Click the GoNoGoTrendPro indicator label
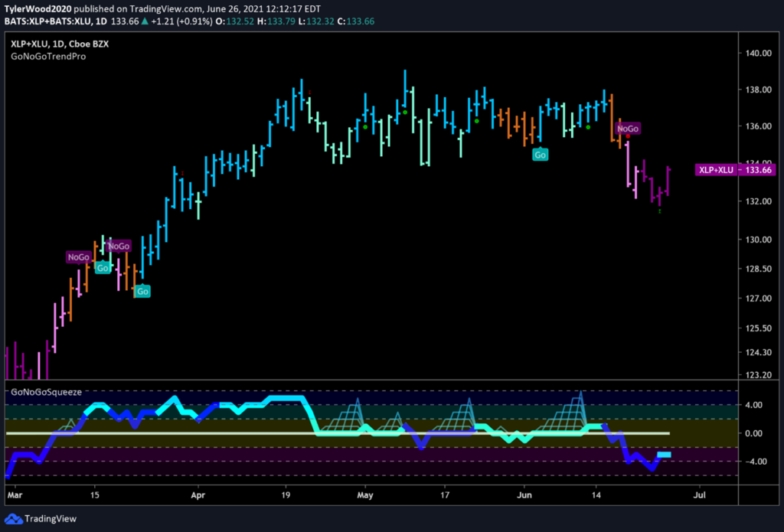The image size is (784, 532). [48, 57]
